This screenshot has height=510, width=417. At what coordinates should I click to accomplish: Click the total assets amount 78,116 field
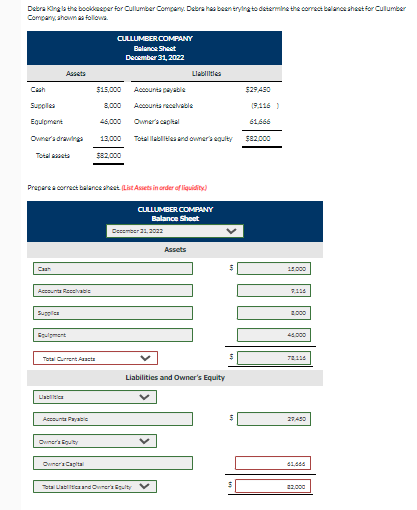274,358
